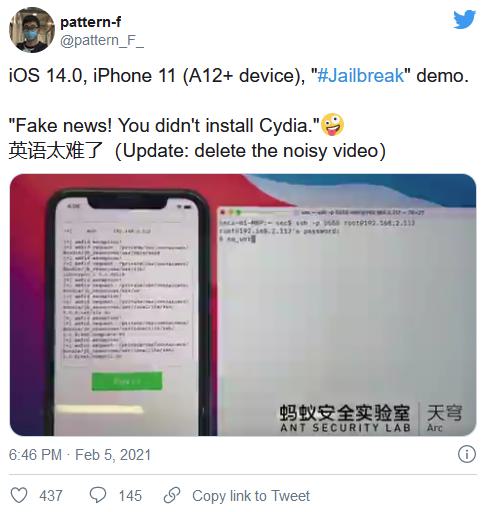Open tweet info circle icon
Screen dimensions: 483x512
coord(466,454)
